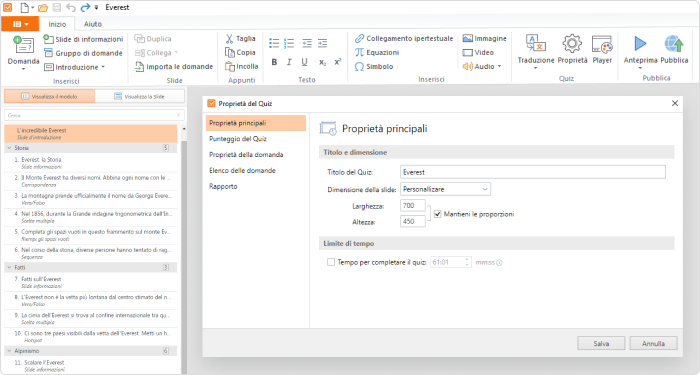
Task: Click the Salva button
Action: [601, 343]
